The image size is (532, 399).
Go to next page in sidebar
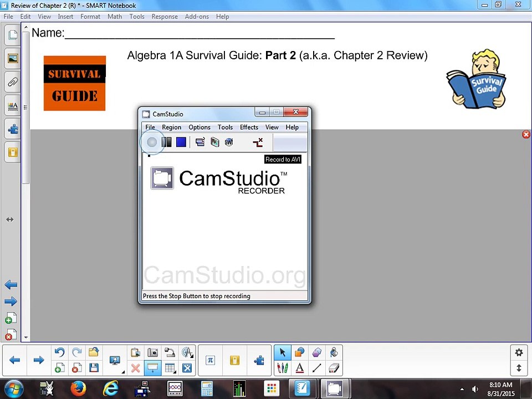click(11, 301)
